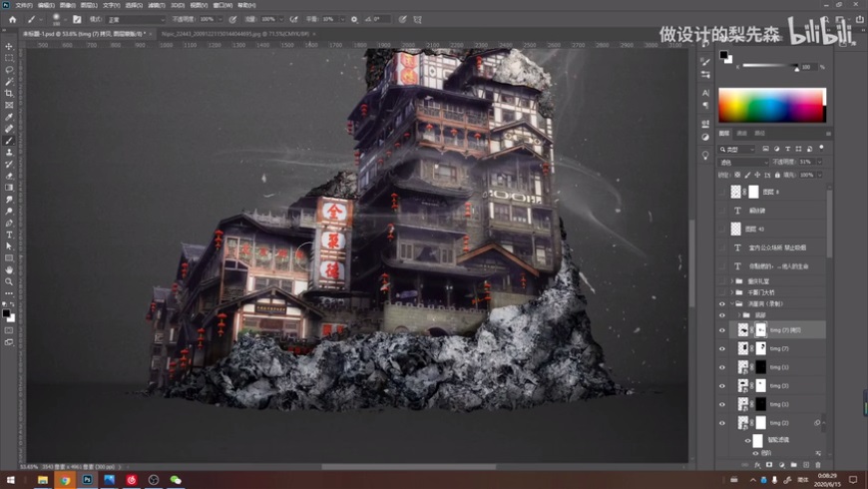Open the 图像(I) menu
868x489 pixels.
[67, 5]
